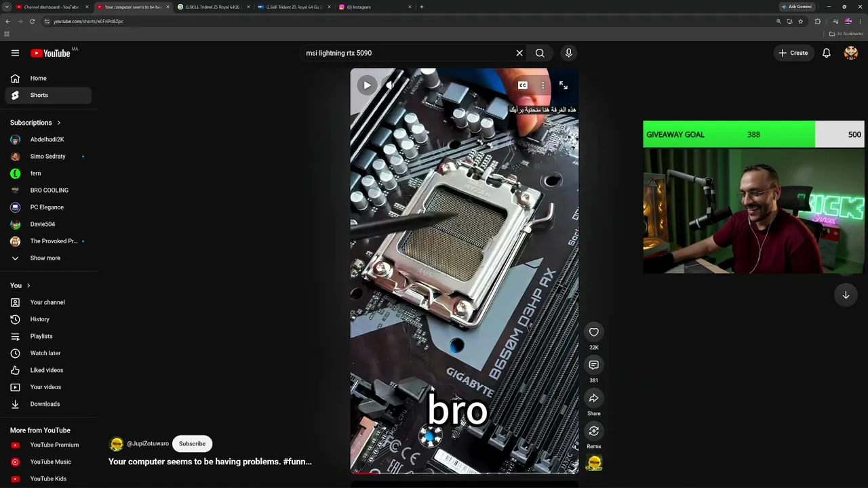The height and width of the screenshot is (488, 868).
Task: Open the YouTube guide hamburger menu
Action: 15,53
